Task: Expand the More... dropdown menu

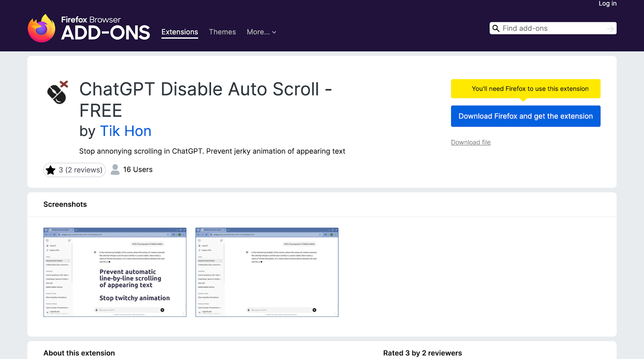Action: pyautogui.click(x=261, y=32)
